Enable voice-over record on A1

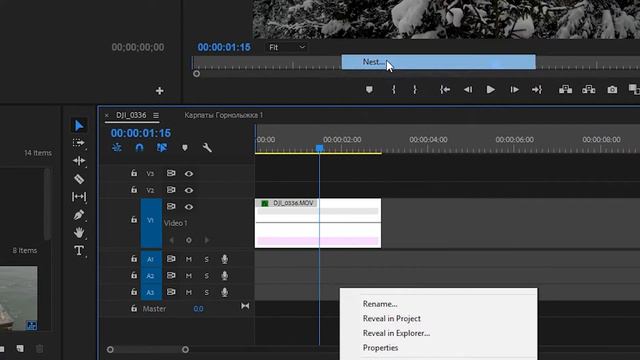(x=224, y=259)
